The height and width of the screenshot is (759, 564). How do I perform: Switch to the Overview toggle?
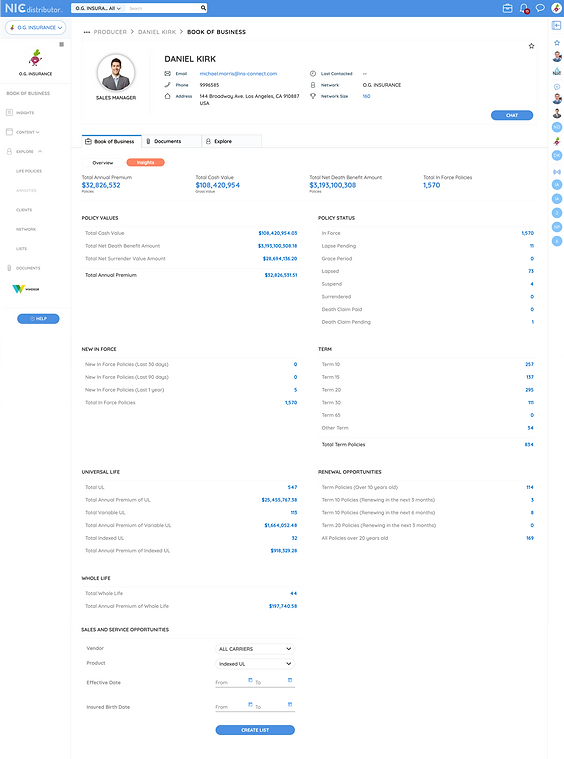point(103,163)
